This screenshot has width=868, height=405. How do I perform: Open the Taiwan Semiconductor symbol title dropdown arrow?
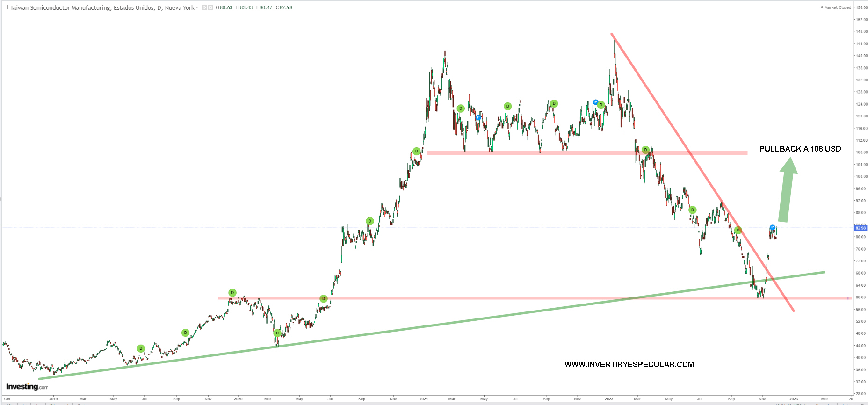coord(197,8)
